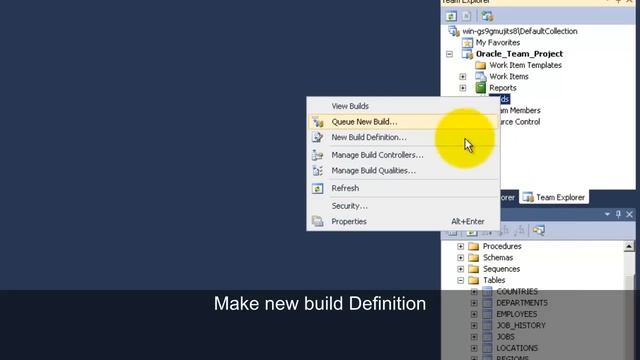Image resolution: width=640 pixels, height=360 pixels.
Task: Click Team Explorer refresh toolbar icon
Action: [x=451, y=16]
